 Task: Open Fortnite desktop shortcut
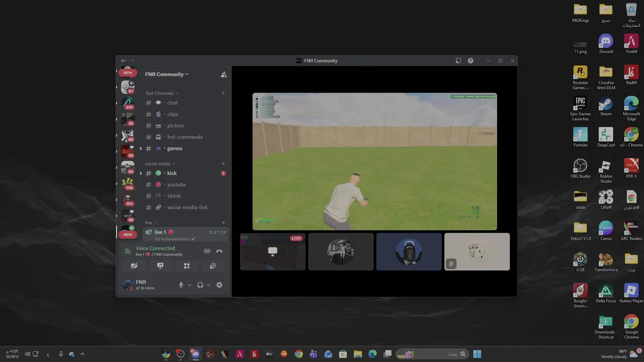(580, 138)
